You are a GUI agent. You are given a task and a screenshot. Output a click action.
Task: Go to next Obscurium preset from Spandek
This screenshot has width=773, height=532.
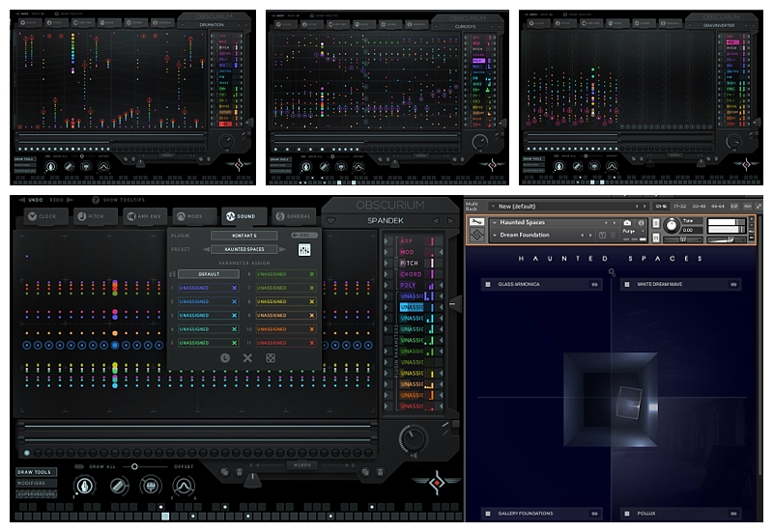click(450, 221)
